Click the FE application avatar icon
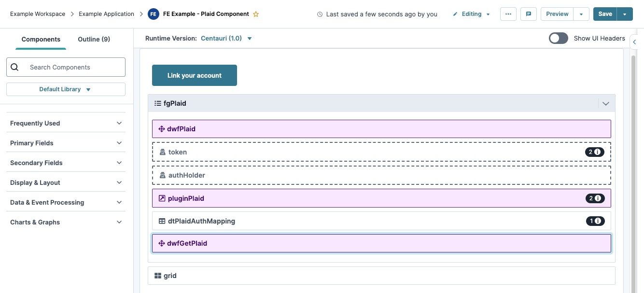 [x=153, y=14]
